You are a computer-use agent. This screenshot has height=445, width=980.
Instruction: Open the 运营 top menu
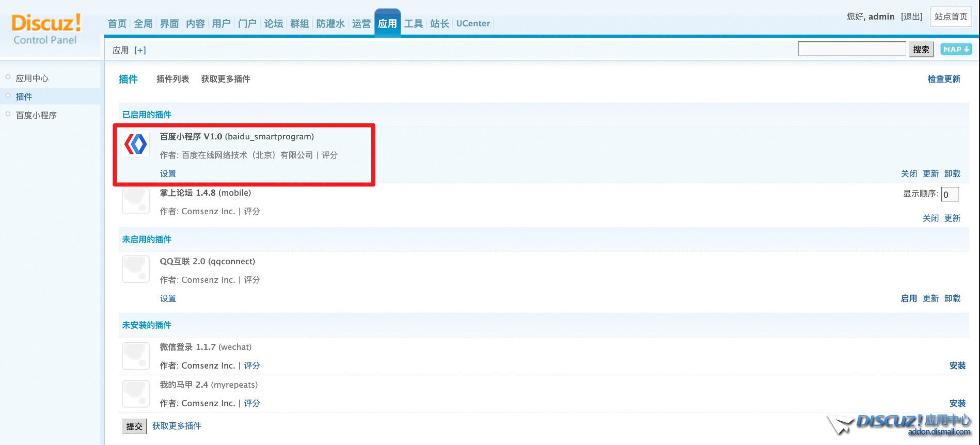point(361,24)
